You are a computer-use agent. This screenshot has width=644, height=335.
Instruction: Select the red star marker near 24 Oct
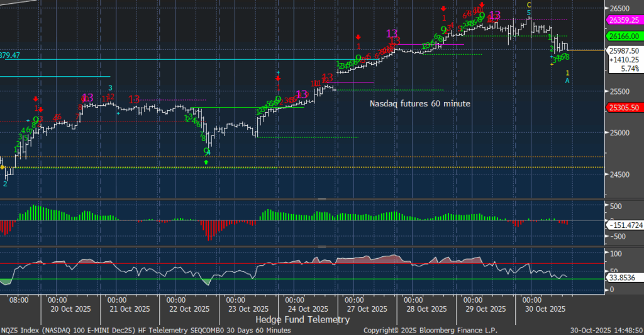click(278, 79)
